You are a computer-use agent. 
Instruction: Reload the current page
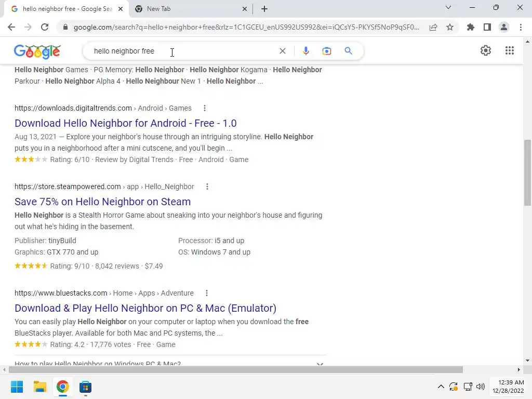click(x=45, y=27)
